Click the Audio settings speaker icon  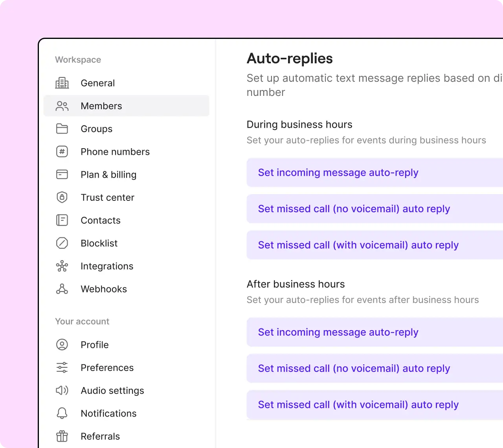[x=62, y=390]
